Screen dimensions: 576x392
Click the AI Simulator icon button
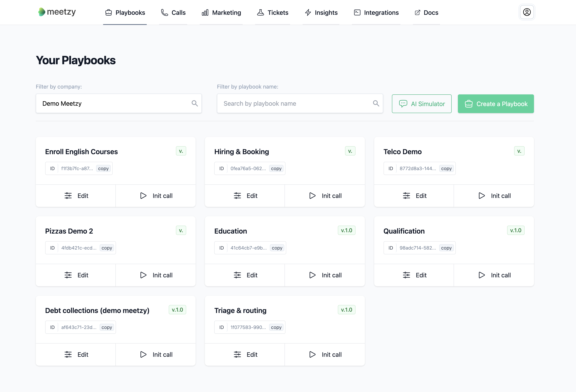[403, 104]
